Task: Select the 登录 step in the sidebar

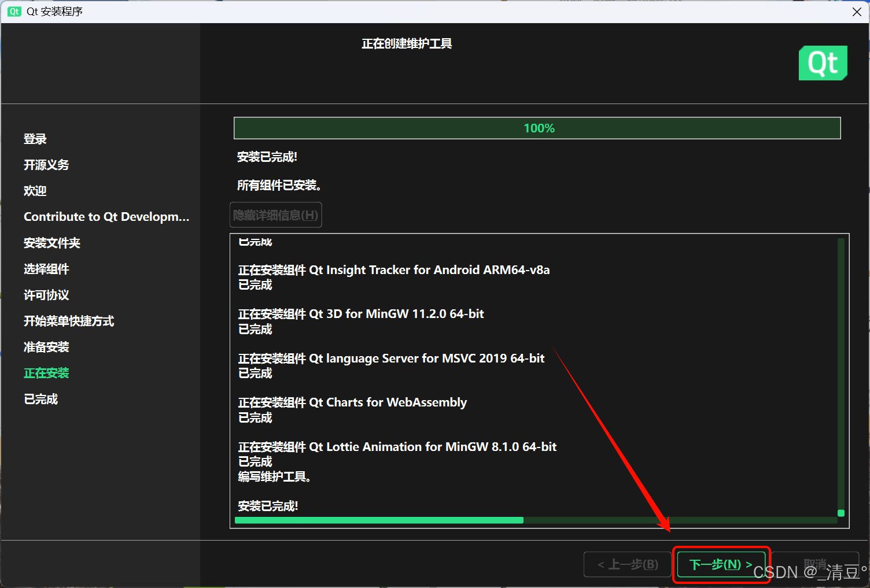Action: click(x=35, y=139)
